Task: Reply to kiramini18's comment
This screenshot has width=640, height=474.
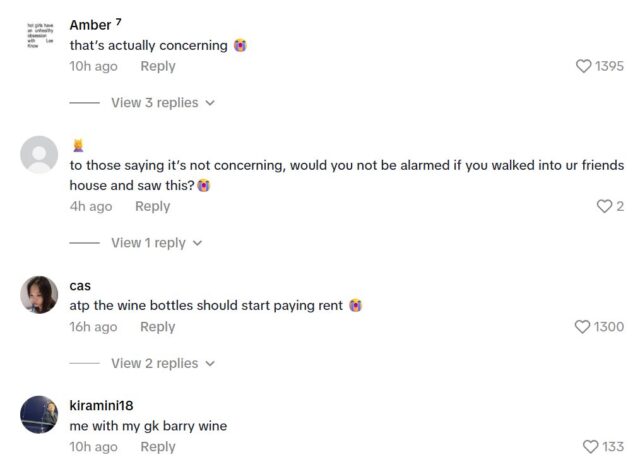Action: click(x=157, y=447)
